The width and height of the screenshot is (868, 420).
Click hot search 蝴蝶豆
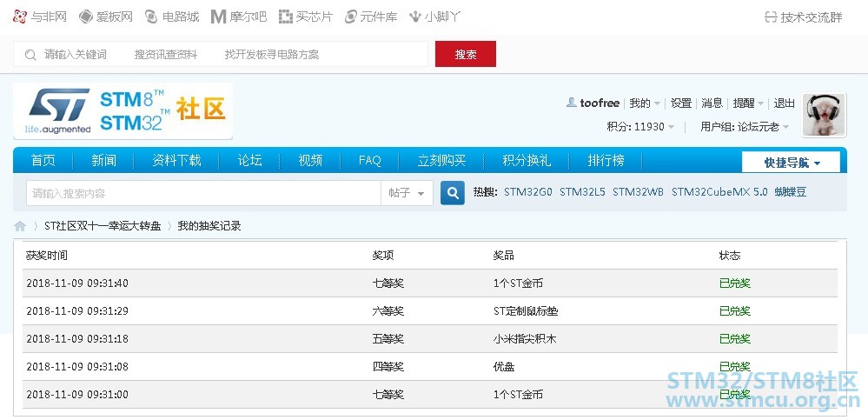pos(791,192)
